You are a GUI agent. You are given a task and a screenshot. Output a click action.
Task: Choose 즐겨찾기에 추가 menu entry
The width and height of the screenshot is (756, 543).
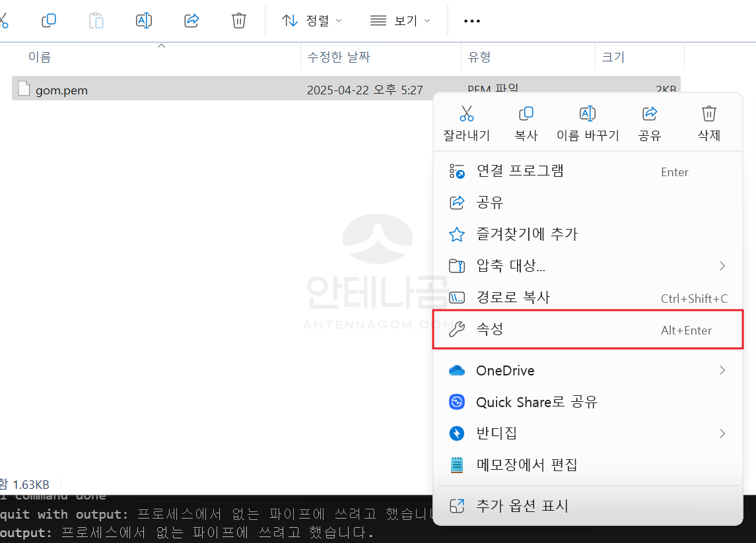coord(588,234)
